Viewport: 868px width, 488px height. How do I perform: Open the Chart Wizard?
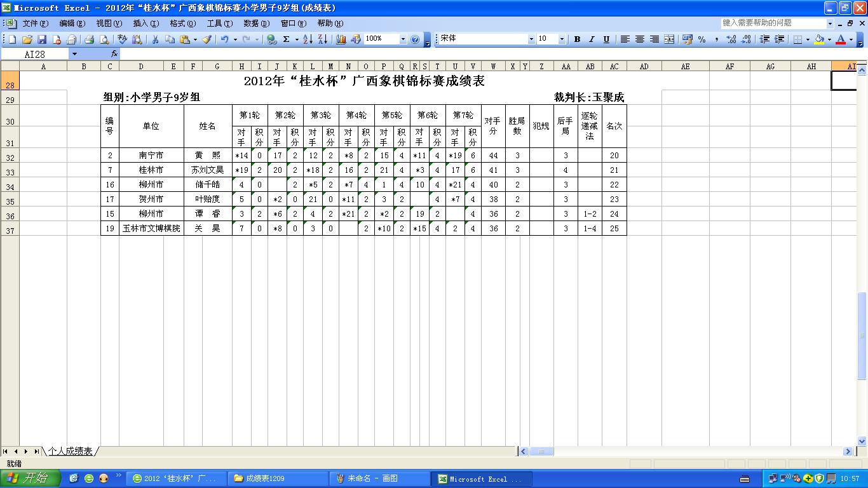341,39
